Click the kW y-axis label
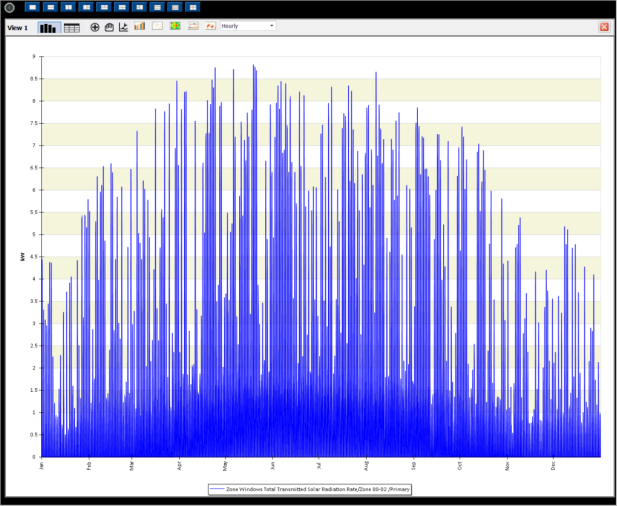617x506 pixels. tap(22, 257)
